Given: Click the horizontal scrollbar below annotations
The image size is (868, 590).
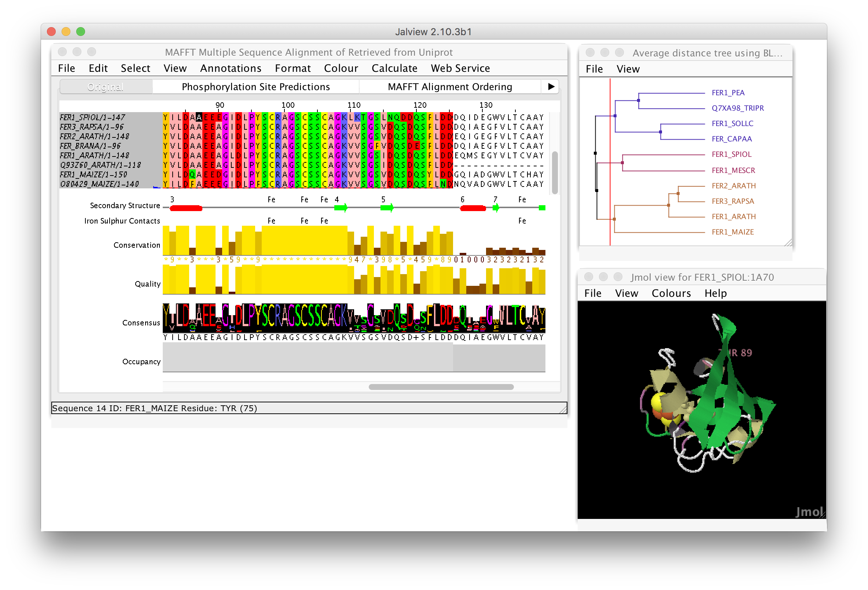Looking at the screenshot, I should click(441, 387).
